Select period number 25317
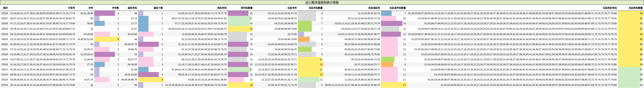The width and height of the screenshot is (644, 88). (x=5, y=69)
